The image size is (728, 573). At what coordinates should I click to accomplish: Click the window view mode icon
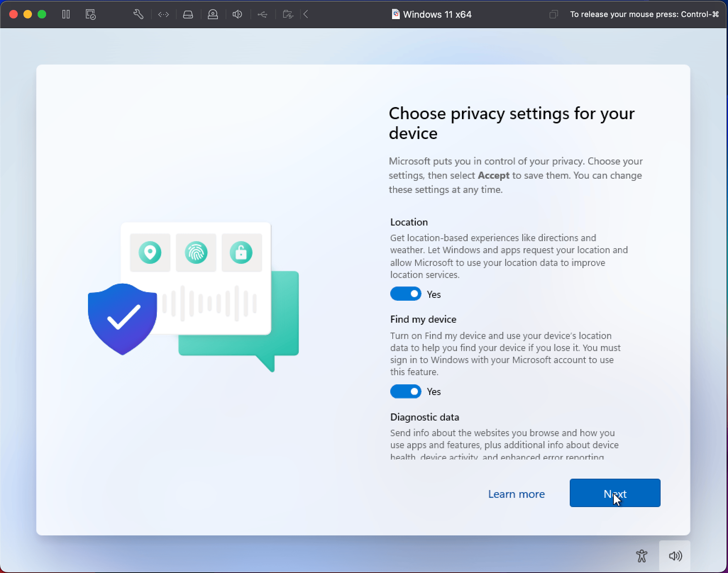553,14
